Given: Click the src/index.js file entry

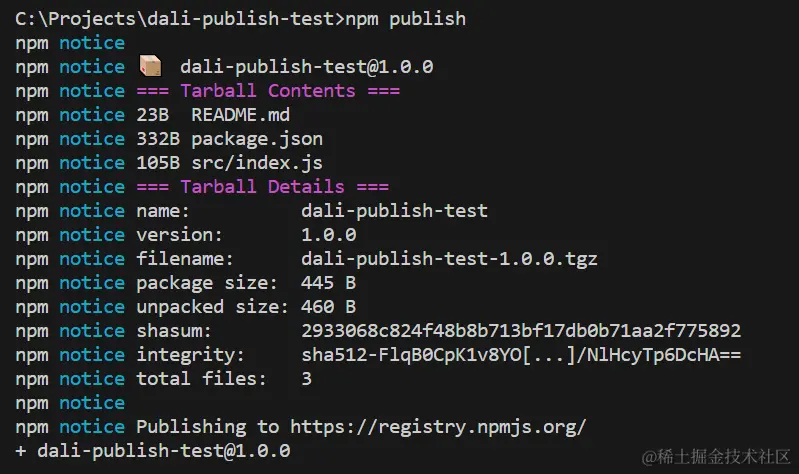Looking at the screenshot, I should pos(257,163).
